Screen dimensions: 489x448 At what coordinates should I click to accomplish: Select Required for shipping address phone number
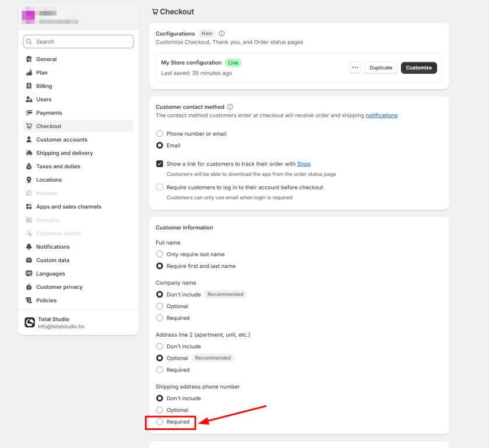click(x=160, y=422)
